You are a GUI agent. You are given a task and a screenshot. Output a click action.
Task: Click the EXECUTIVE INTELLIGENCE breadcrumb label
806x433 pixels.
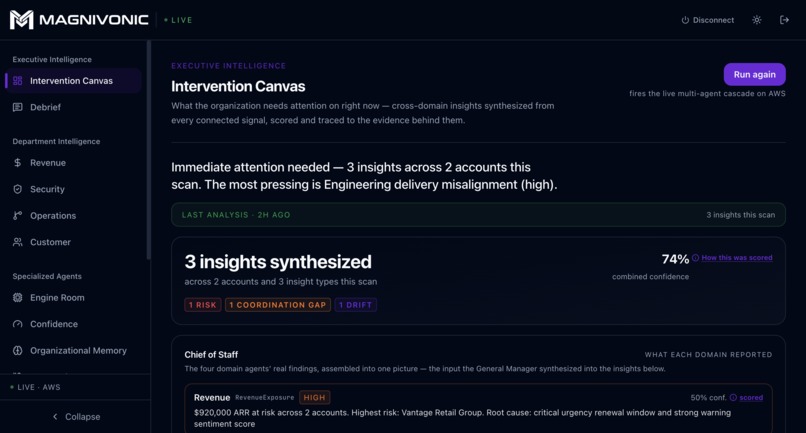point(228,66)
